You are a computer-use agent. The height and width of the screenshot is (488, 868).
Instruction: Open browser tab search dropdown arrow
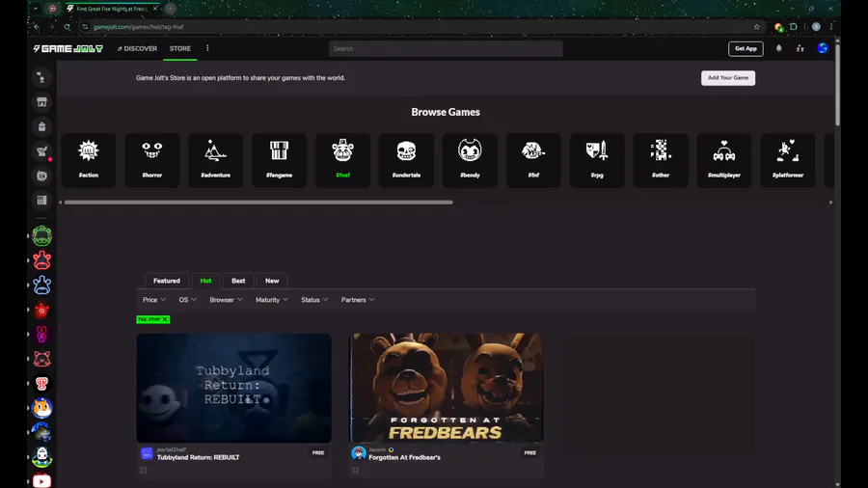36,9
